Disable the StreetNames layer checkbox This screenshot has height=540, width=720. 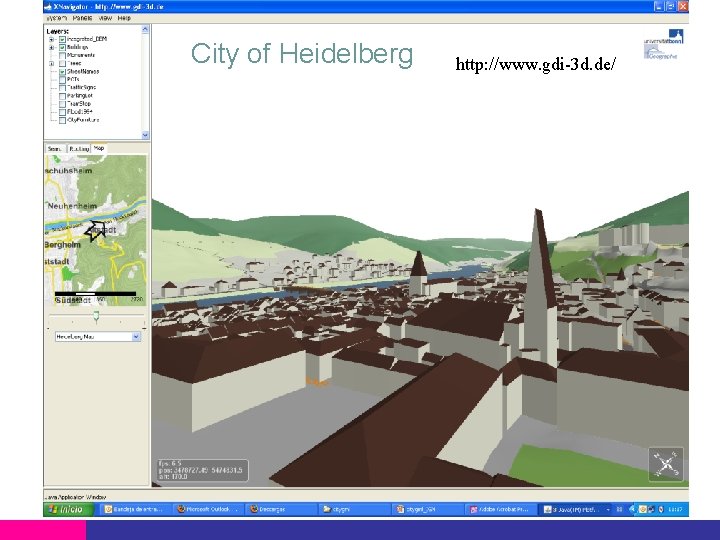(x=62, y=72)
